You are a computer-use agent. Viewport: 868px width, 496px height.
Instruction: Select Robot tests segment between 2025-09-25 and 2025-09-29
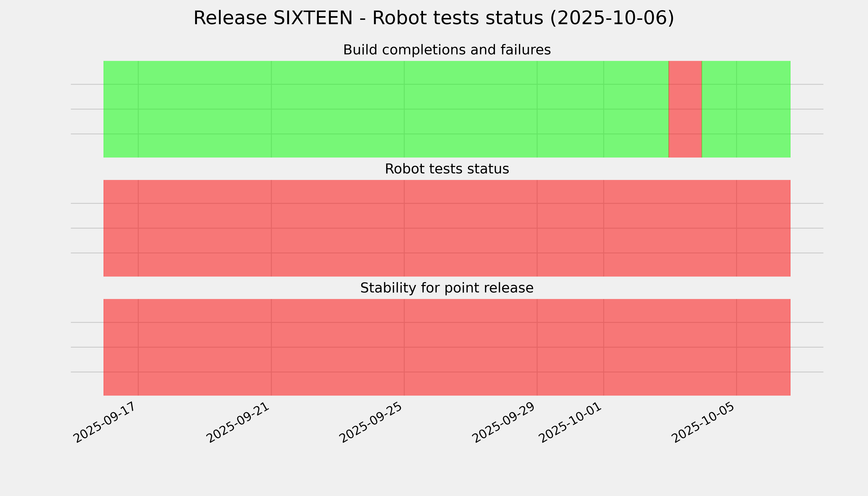(x=470, y=228)
